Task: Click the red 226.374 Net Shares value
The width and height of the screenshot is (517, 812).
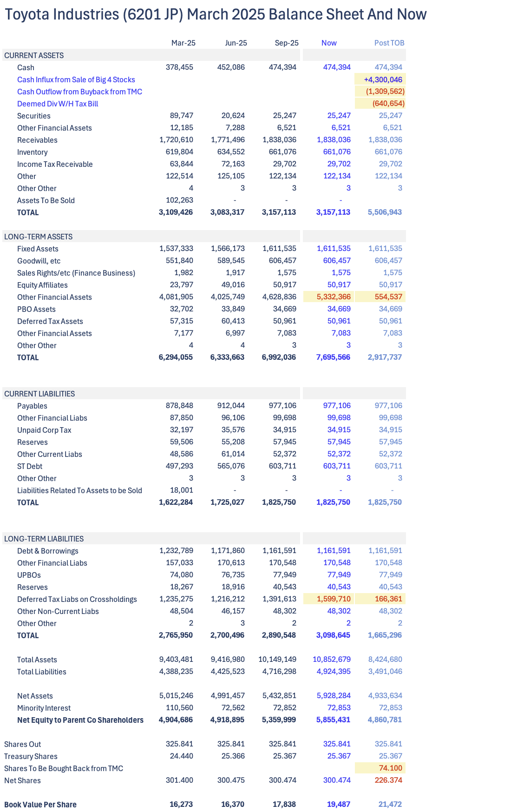Action: (388, 780)
